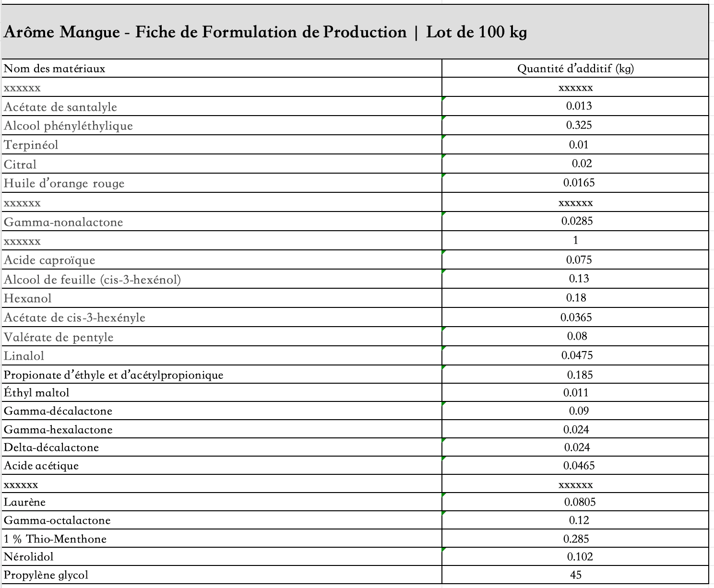
Task: Click the 0.075 quantity cell
Action: point(575,259)
